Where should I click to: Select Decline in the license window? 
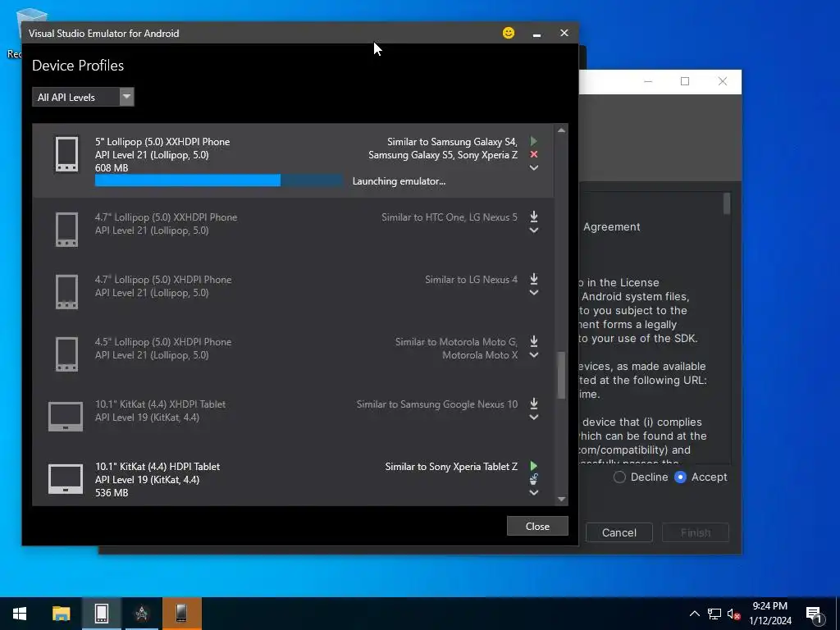point(619,477)
